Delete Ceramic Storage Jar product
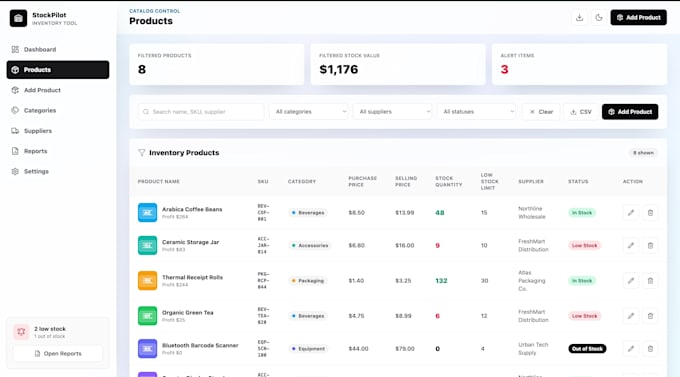Screen dimensions: 680x377 pyautogui.click(x=650, y=246)
